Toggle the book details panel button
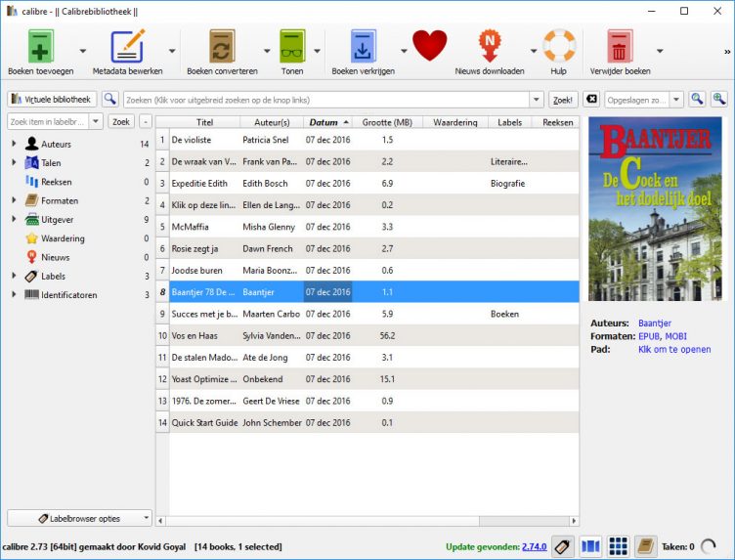The width and height of the screenshot is (735, 560). coord(645,546)
